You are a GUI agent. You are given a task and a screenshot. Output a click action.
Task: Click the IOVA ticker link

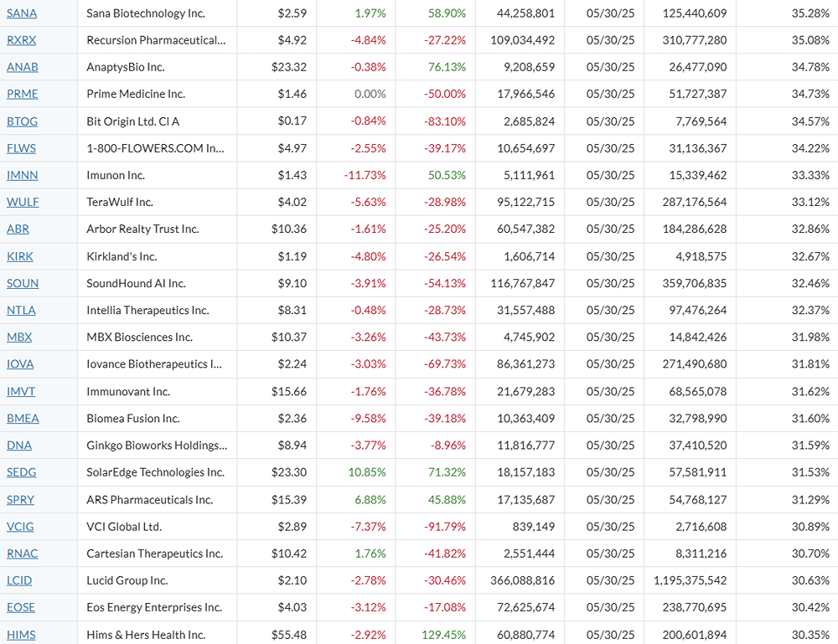(21, 364)
